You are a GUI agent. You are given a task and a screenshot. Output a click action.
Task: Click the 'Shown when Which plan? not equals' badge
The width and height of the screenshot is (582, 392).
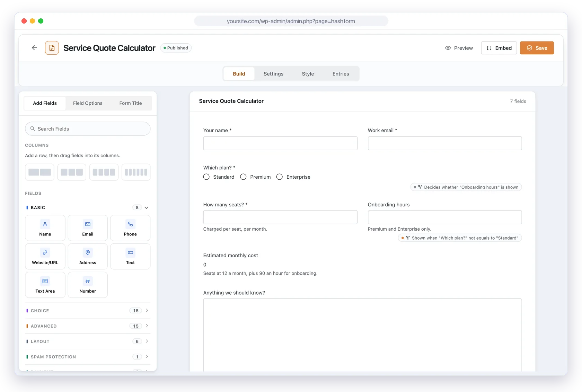[x=460, y=238]
